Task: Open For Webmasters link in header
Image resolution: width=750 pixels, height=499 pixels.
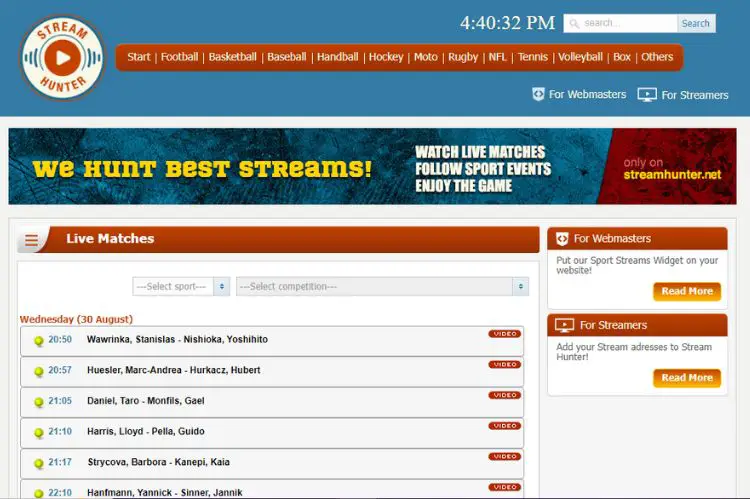Action: point(587,95)
